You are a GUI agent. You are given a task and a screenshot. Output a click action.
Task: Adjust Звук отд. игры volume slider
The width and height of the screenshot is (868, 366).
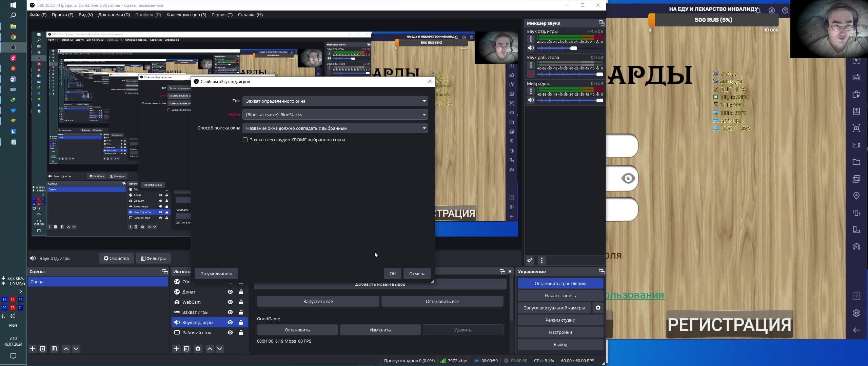click(x=573, y=48)
